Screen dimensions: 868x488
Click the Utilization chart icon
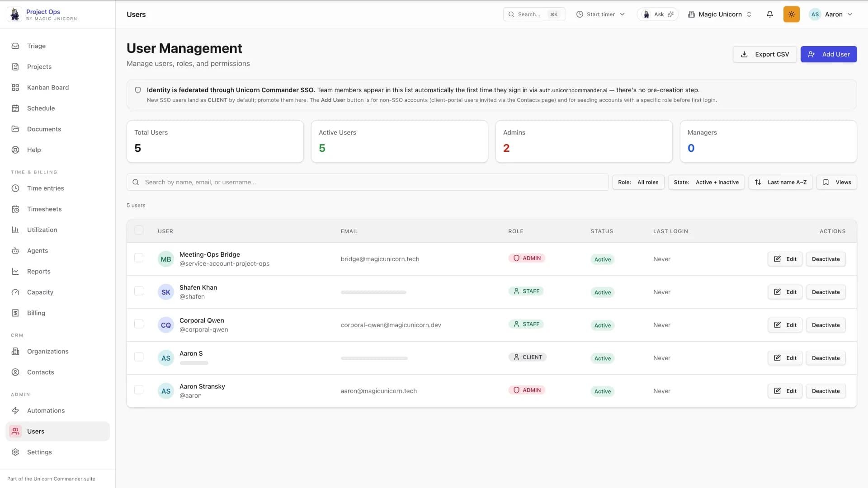[15, 230]
